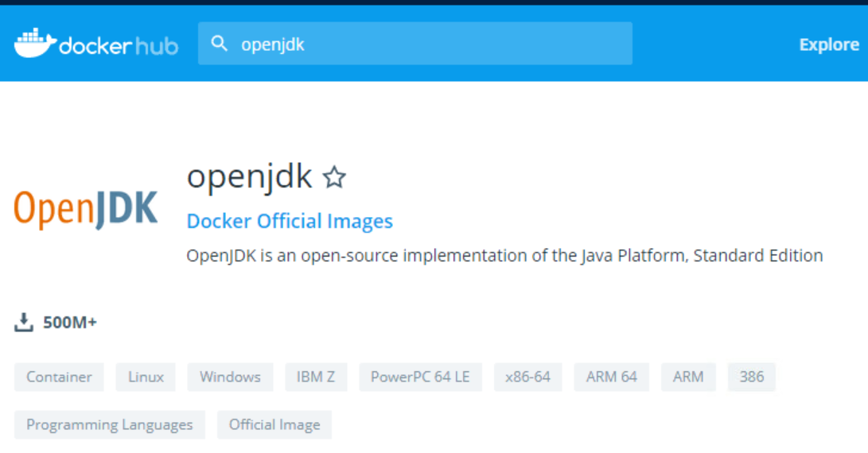Select the 386 architecture tag
Screen dimensions: 868x453
point(751,377)
